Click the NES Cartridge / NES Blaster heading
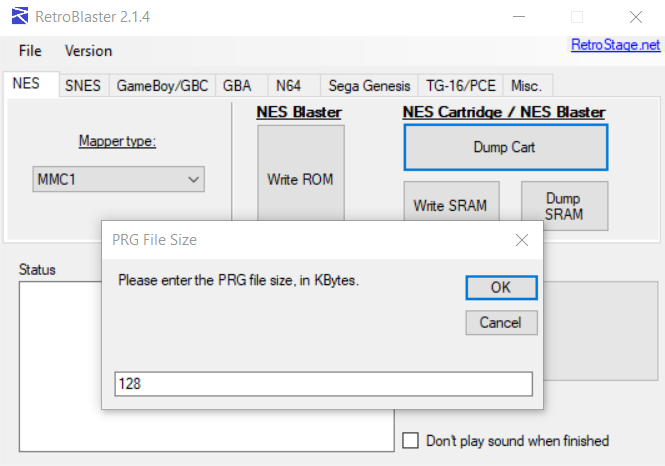 coord(504,112)
